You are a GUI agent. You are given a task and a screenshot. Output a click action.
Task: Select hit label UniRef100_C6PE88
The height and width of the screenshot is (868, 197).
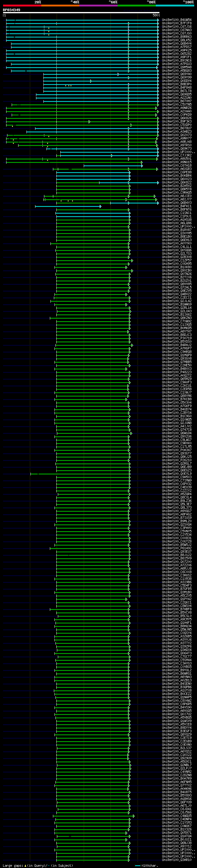coord(177,172)
